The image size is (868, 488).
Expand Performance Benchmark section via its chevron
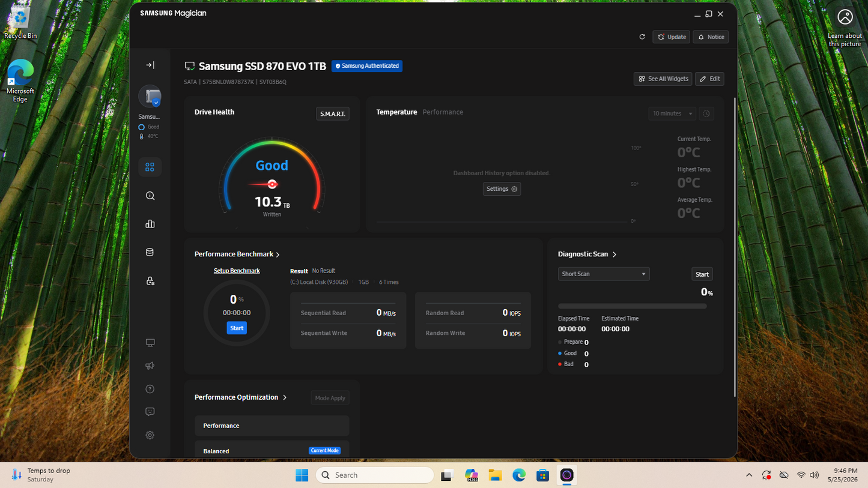click(x=278, y=255)
